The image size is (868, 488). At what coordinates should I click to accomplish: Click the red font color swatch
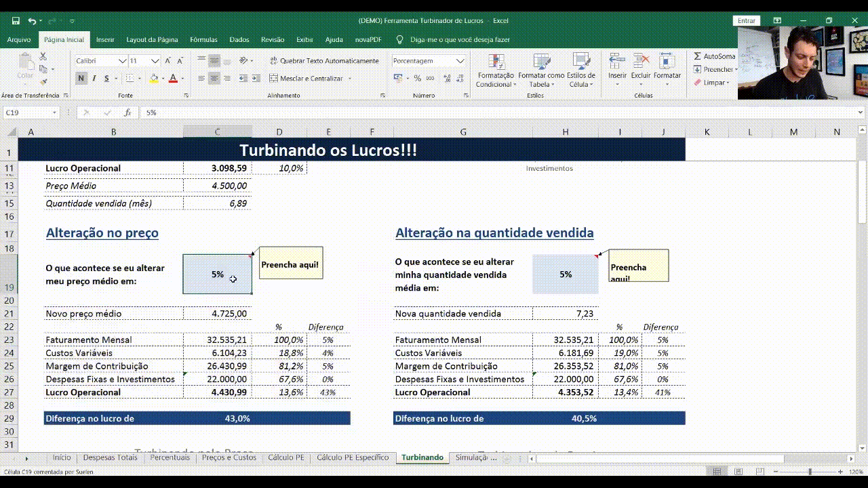[x=173, y=79]
